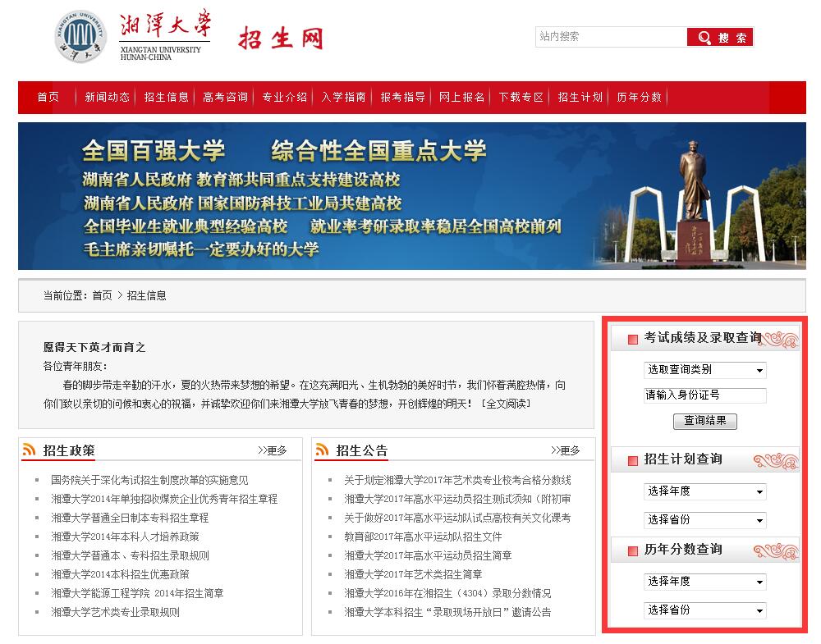Click the 招生公告 panel heading
Viewport: 821px width, 644px height.
(x=362, y=450)
